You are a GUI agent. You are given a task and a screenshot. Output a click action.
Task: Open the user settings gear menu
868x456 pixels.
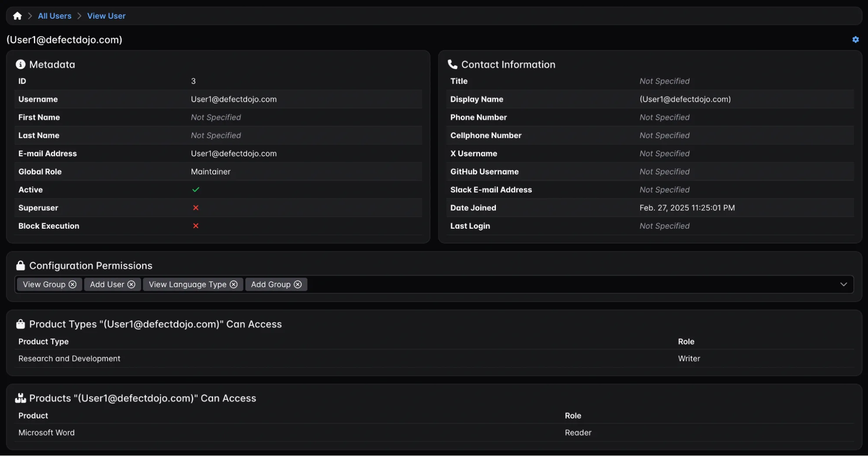(x=855, y=39)
